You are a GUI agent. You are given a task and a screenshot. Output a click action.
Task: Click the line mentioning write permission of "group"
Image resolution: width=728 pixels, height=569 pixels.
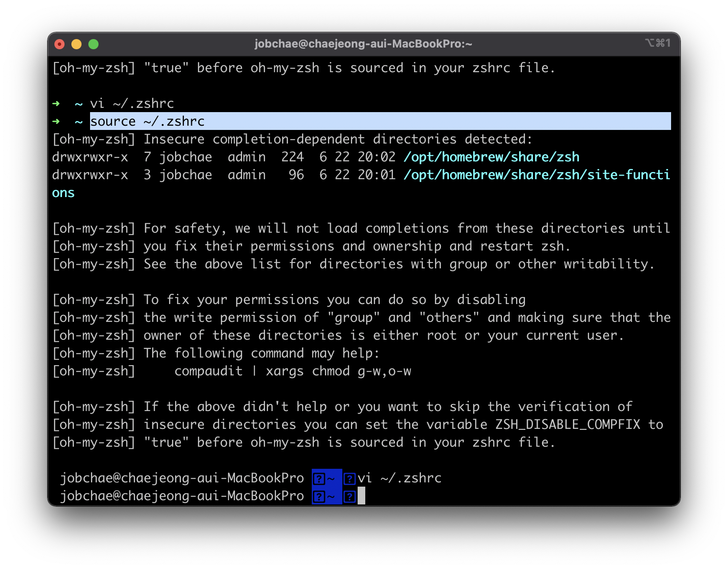tap(361, 318)
